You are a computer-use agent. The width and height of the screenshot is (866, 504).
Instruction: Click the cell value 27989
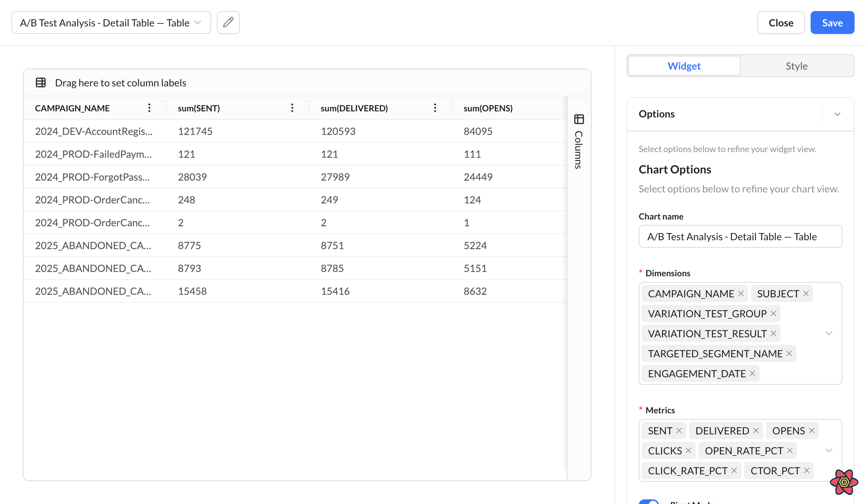tap(335, 177)
